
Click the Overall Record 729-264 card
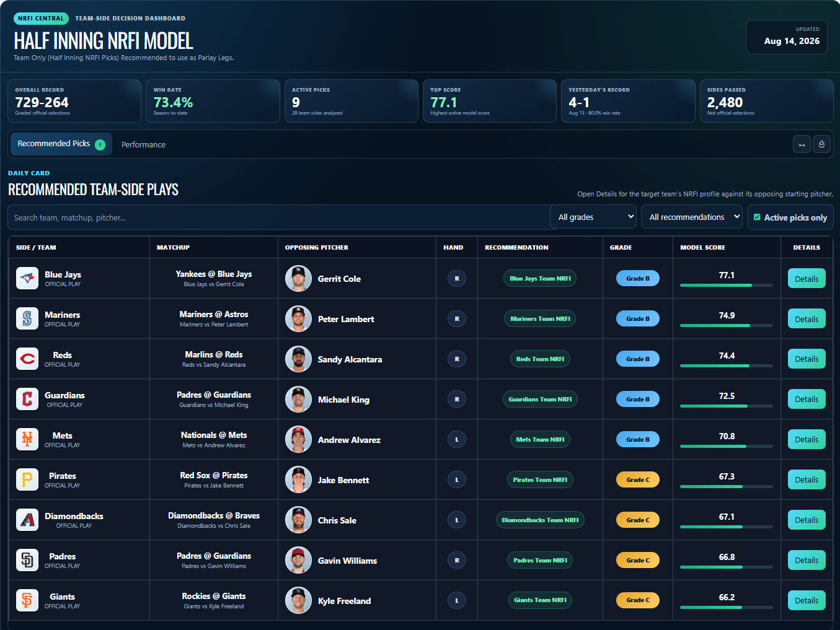click(x=74, y=101)
